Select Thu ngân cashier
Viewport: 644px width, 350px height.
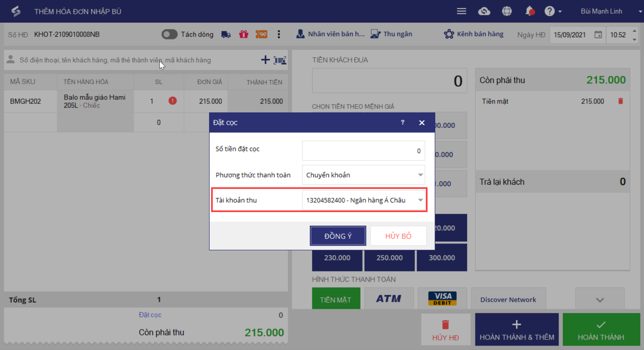391,34
